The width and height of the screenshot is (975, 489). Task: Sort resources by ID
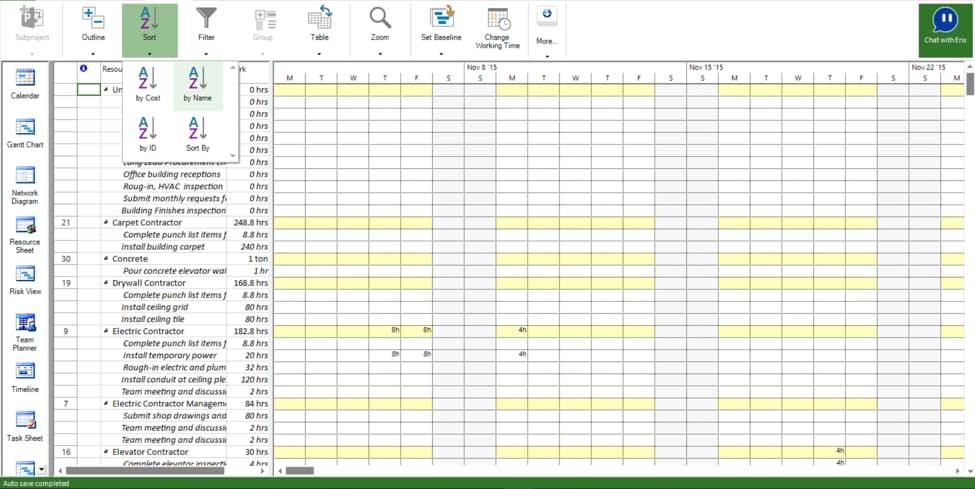tap(148, 134)
